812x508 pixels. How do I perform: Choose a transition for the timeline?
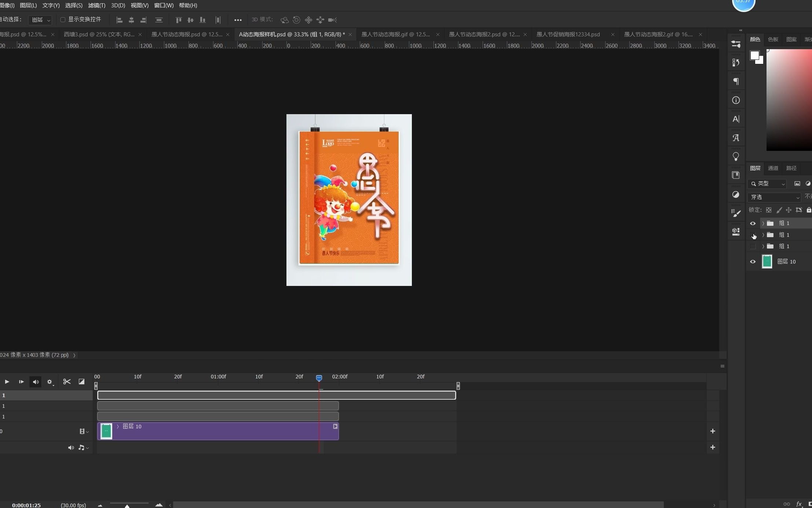pyautogui.click(x=81, y=382)
